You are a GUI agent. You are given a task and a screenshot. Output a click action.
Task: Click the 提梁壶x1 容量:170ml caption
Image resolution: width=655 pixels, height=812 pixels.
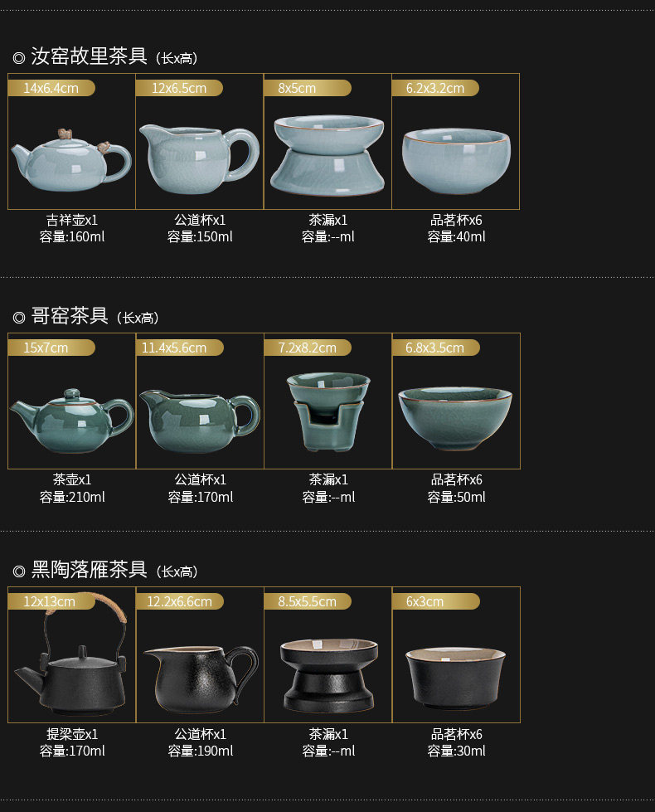click(x=72, y=742)
